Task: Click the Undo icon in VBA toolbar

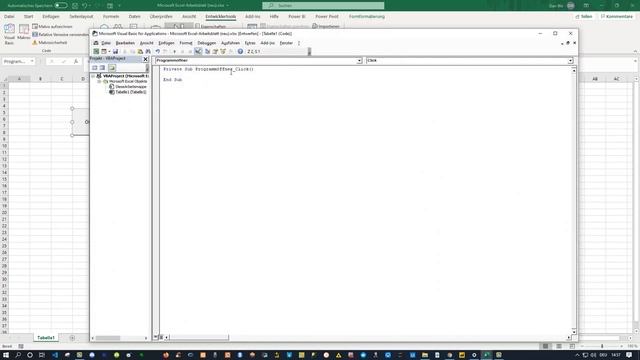Action: coord(158,51)
